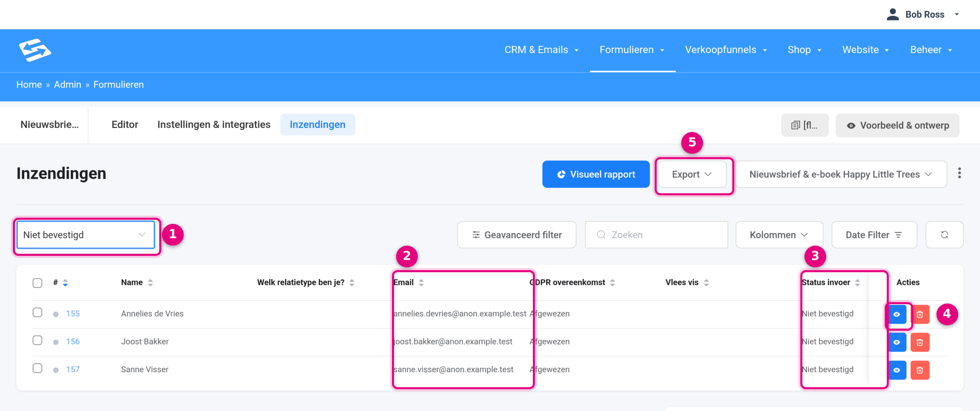Open the Website menu
The height and width of the screenshot is (411, 980).
coord(866,50)
